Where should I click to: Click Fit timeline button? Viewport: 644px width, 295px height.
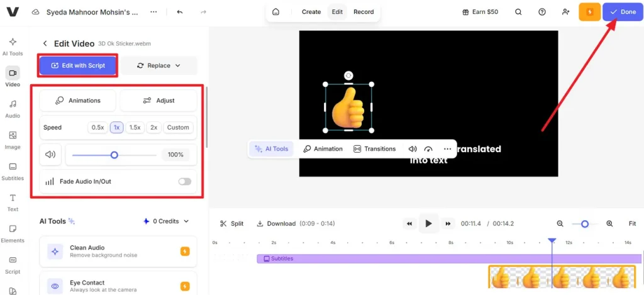click(x=632, y=223)
